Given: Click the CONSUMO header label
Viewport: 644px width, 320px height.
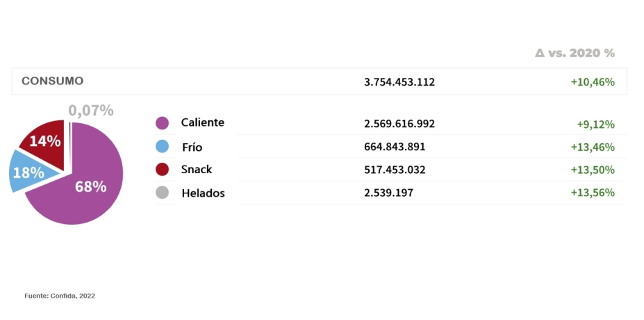Looking at the screenshot, I should tap(53, 81).
